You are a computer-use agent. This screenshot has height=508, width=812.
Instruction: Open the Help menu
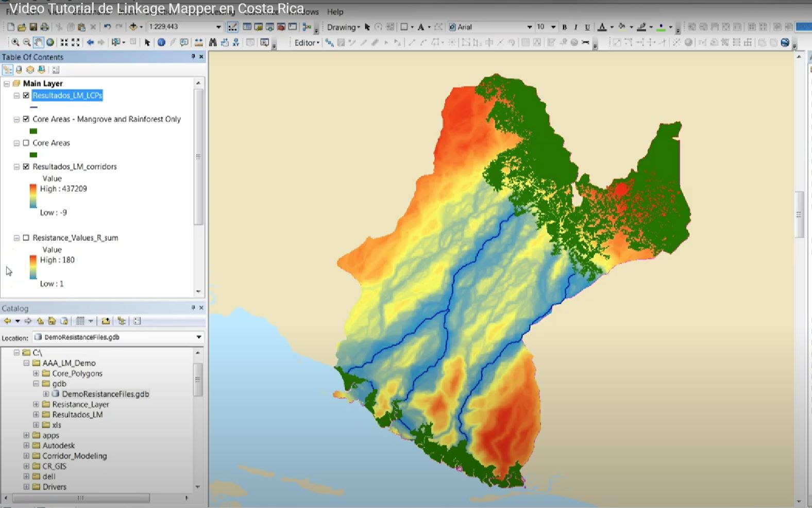[x=335, y=12]
